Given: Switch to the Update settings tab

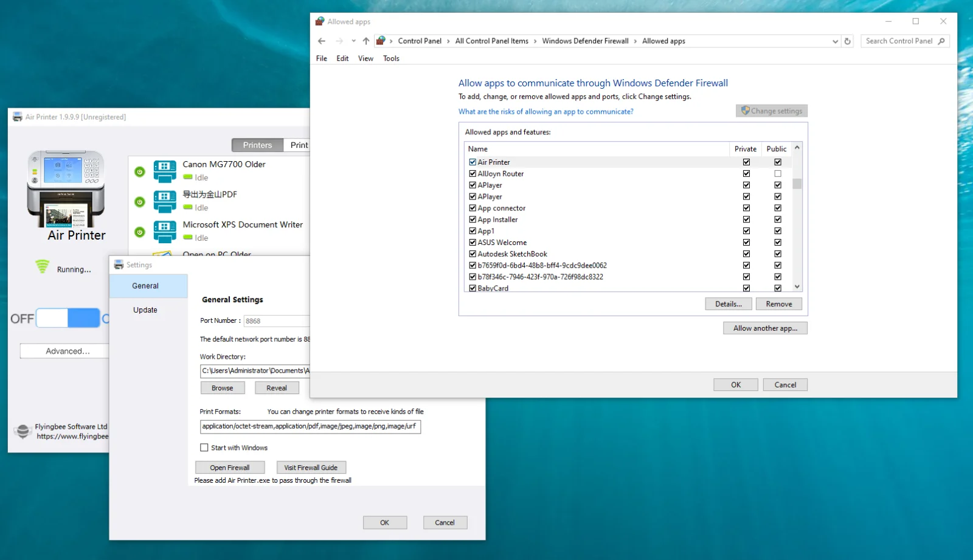Looking at the screenshot, I should tap(145, 310).
